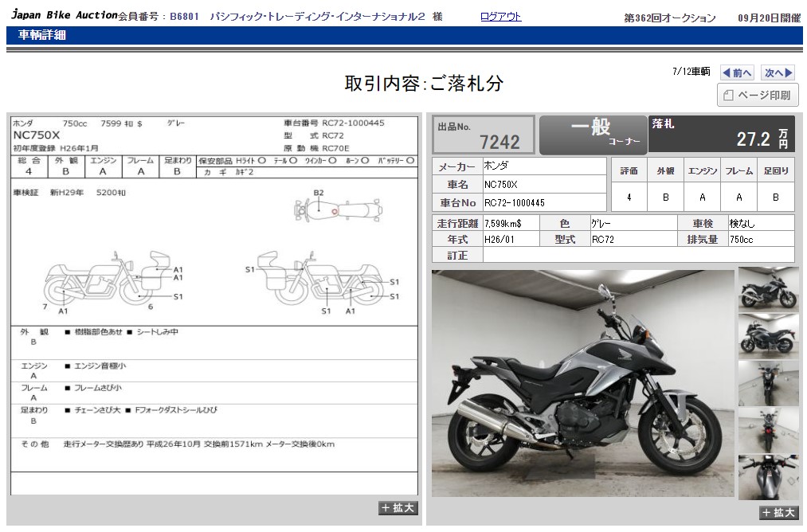
Task: Click the チェーンさび大 chain remark
Action: pos(97,410)
